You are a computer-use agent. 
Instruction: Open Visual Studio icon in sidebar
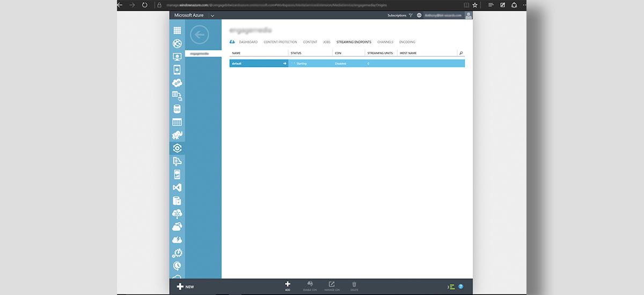coord(177,188)
